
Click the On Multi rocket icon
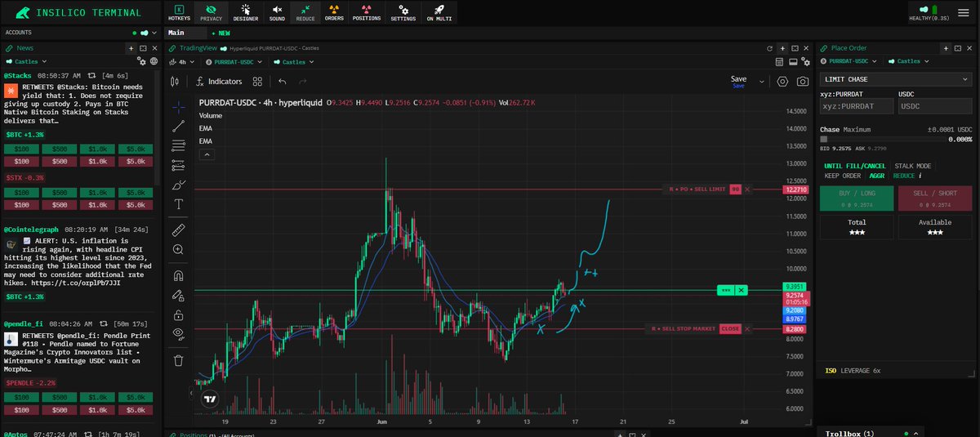pos(439,12)
